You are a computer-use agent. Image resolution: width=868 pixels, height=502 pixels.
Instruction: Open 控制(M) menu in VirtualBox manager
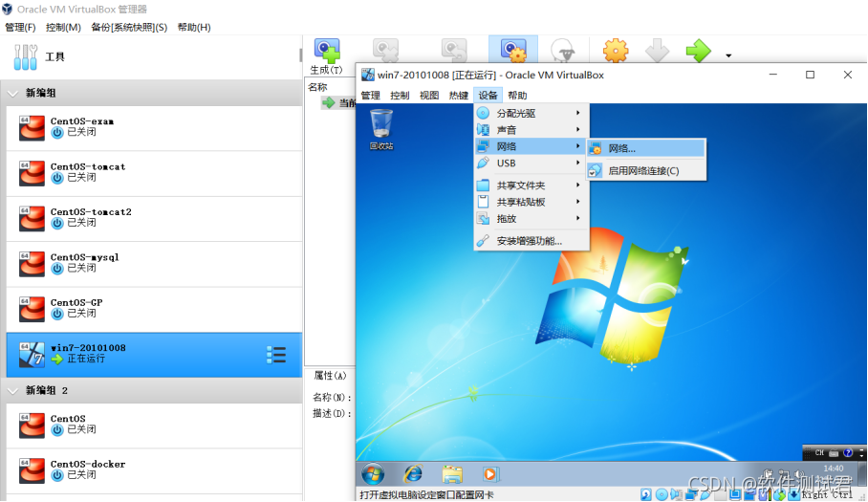(x=63, y=27)
